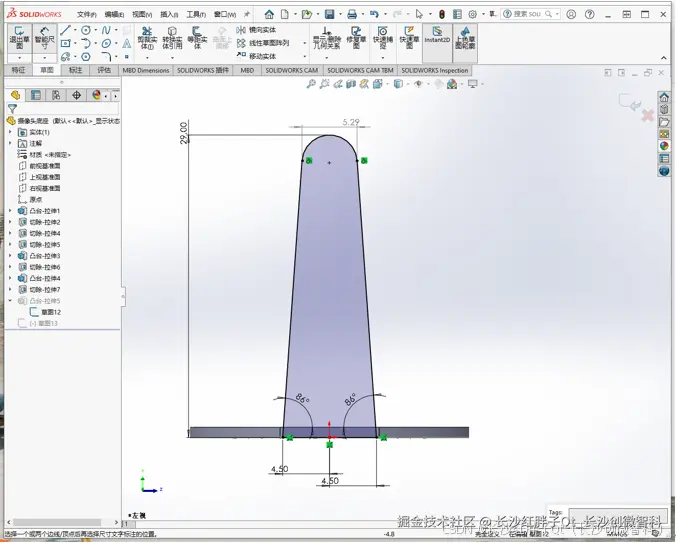Viewport: 676px width, 543px height.
Task: Open the dropdown under 快速捕捉
Action: 383,57
